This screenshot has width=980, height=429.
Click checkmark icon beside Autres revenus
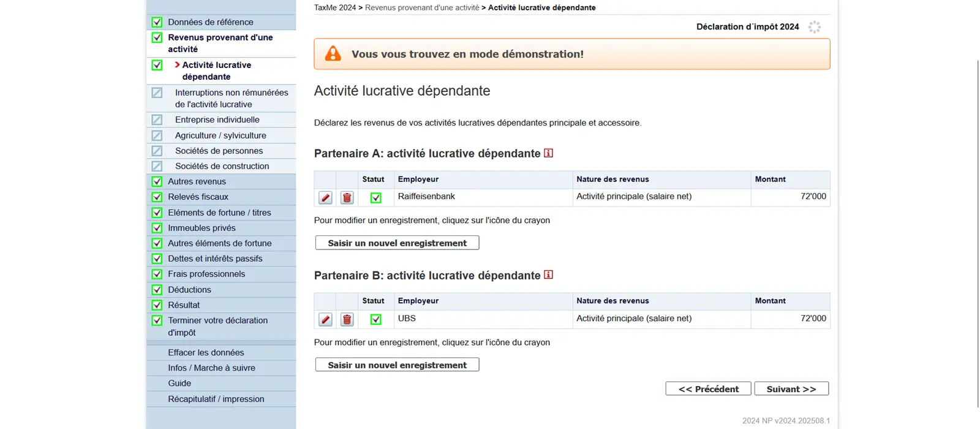coord(157,181)
